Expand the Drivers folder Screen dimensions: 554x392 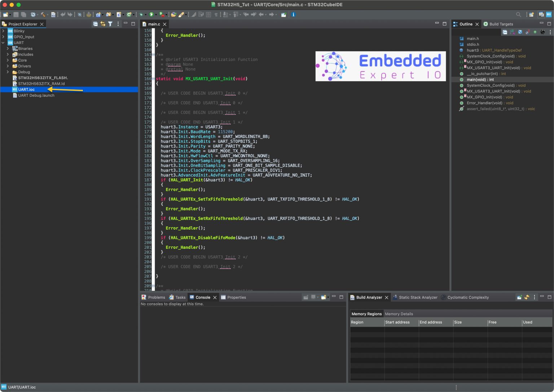coord(8,66)
